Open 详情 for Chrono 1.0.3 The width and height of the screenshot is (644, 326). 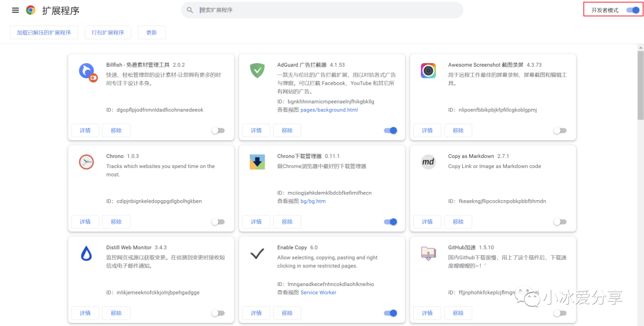click(85, 221)
